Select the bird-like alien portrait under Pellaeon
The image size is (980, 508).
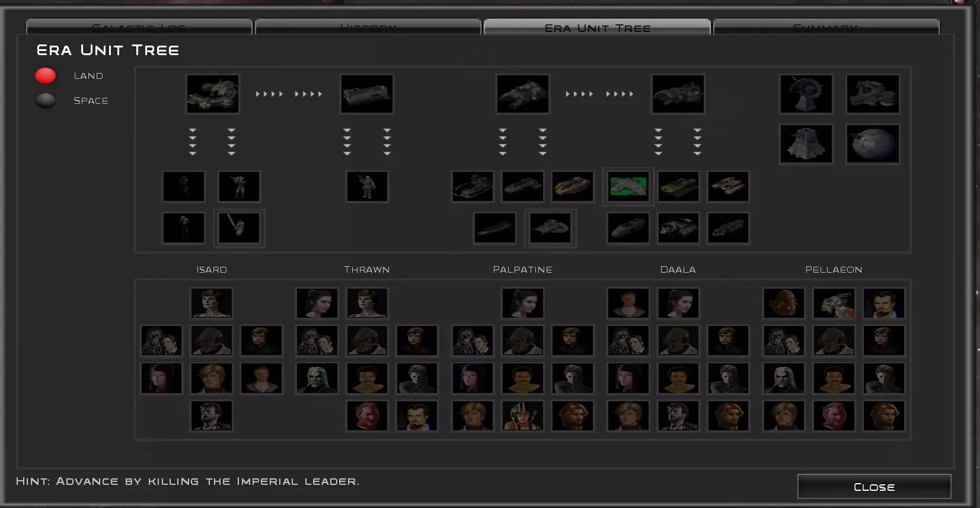834,303
